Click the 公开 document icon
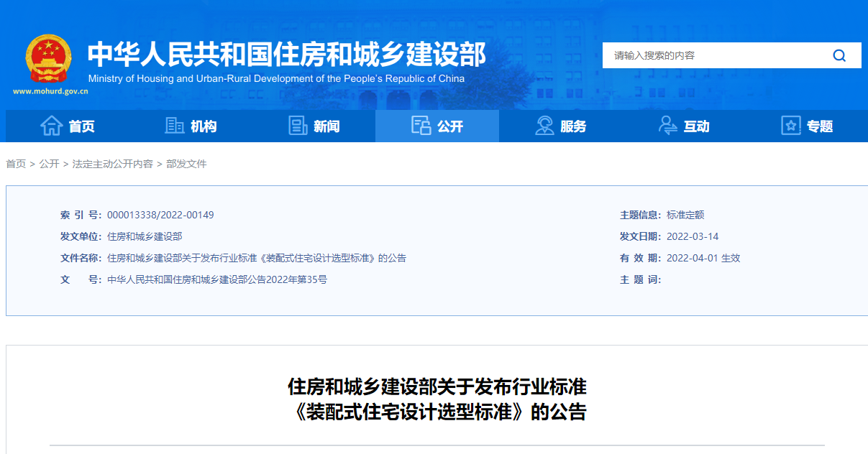 coord(421,126)
